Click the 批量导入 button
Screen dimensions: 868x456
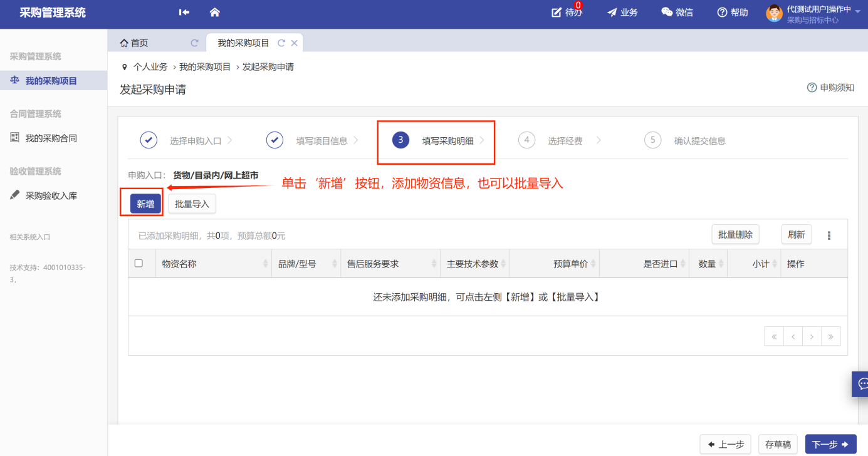192,204
